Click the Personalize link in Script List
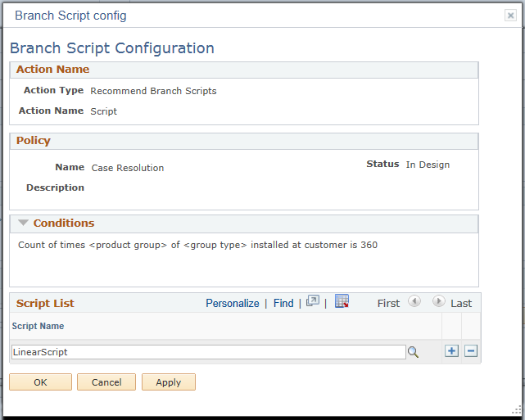525x420 pixels. [233, 303]
